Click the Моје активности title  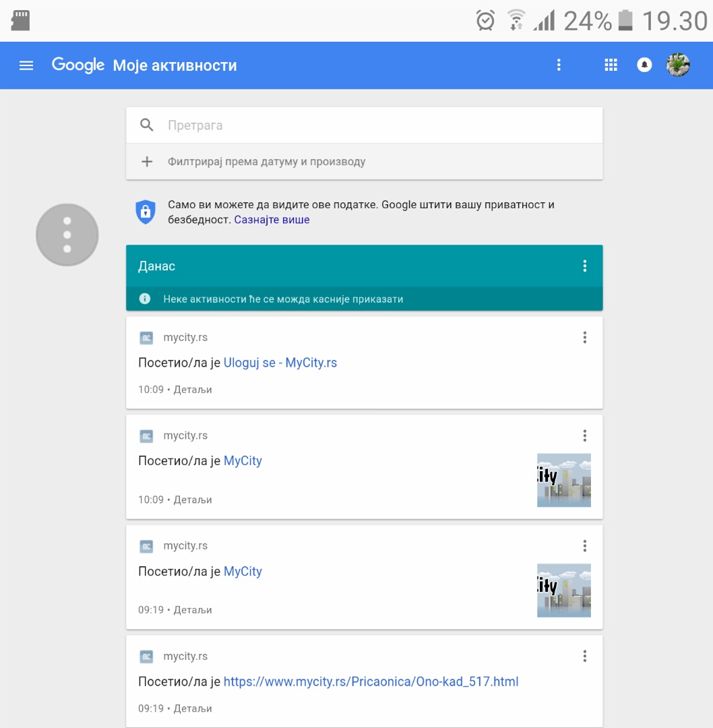pos(175,65)
